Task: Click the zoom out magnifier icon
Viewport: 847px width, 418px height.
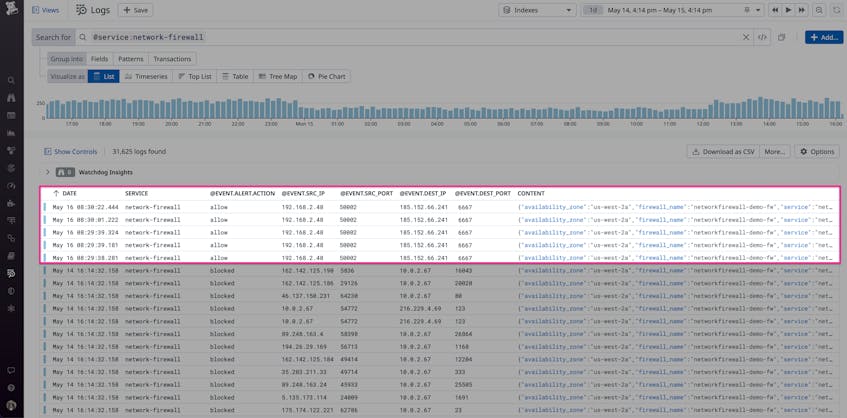Action: tap(819, 10)
